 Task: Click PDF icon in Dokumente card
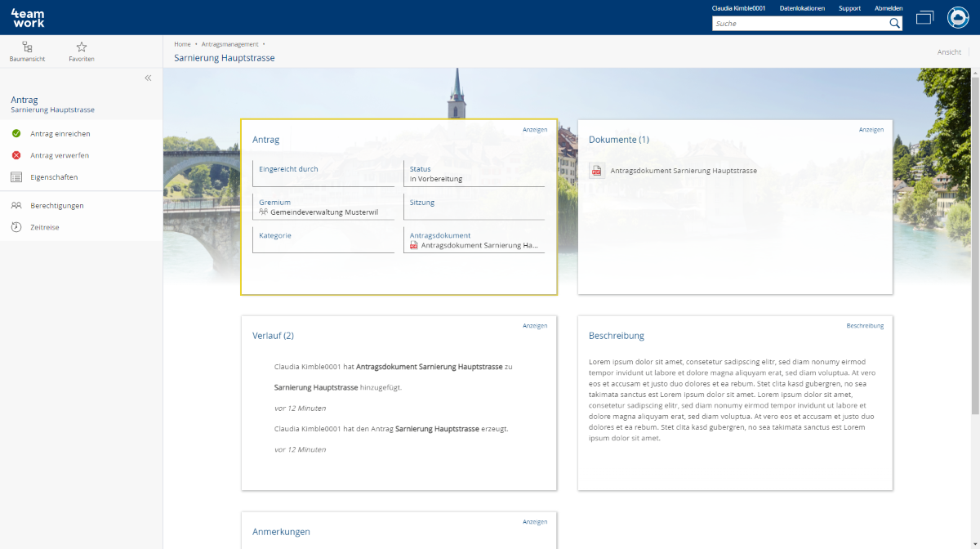coord(596,171)
